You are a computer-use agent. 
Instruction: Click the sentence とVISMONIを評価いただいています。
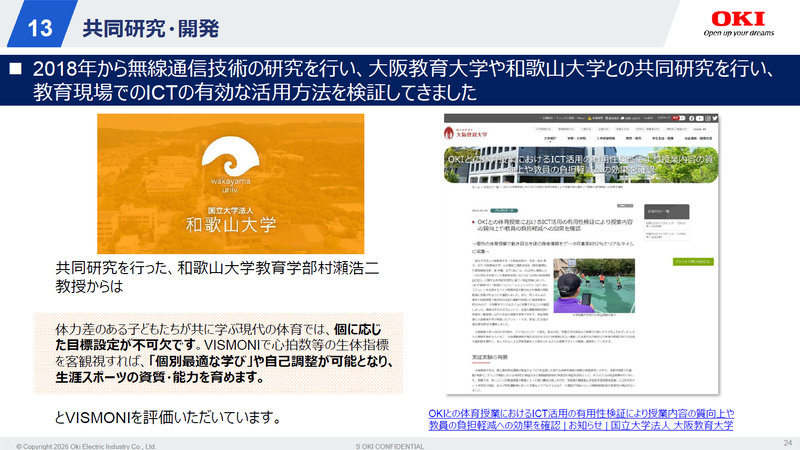pyautogui.click(x=168, y=418)
